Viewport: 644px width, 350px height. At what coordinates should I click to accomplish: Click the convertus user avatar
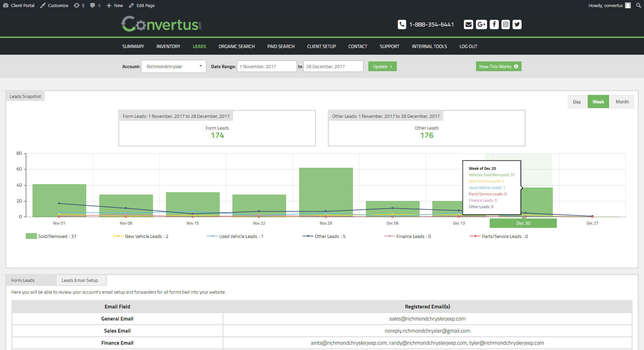tap(628, 5)
